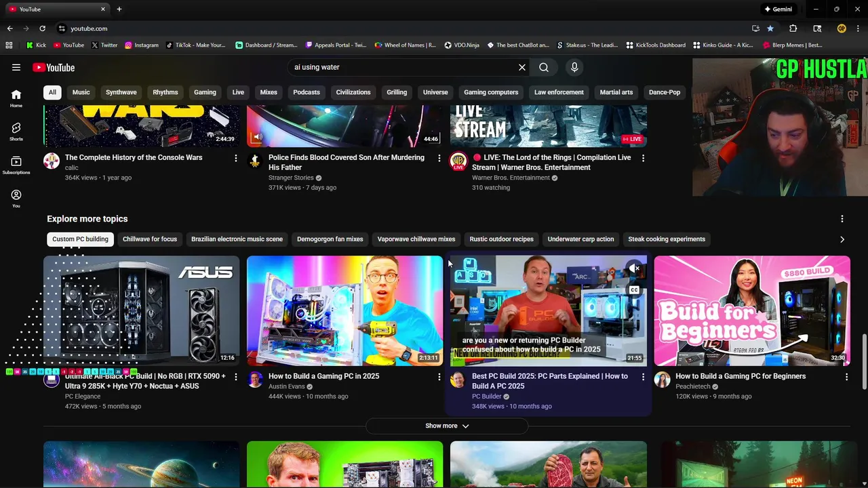Select Steak cooking experiments topic
Screen dimensions: 868x488
tap(667, 239)
